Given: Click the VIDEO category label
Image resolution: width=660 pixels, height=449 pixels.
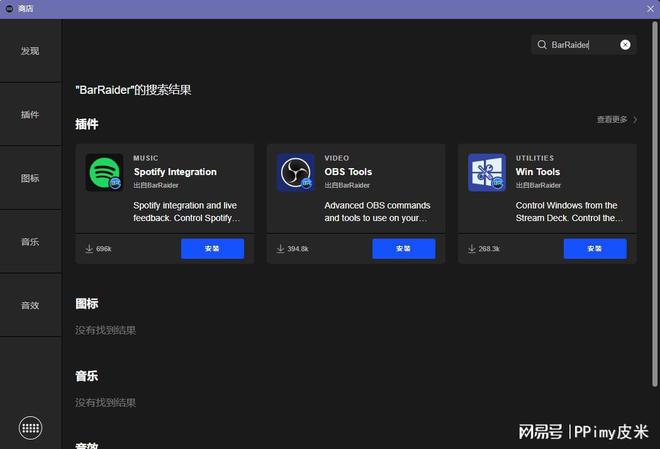Looking at the screenshot, I should [x=337, y=158].
